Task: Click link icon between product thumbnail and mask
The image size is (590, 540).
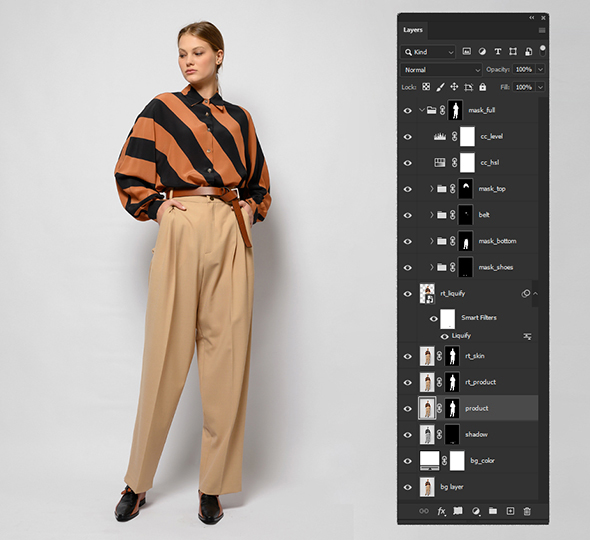Action: [x=439, y=408]
